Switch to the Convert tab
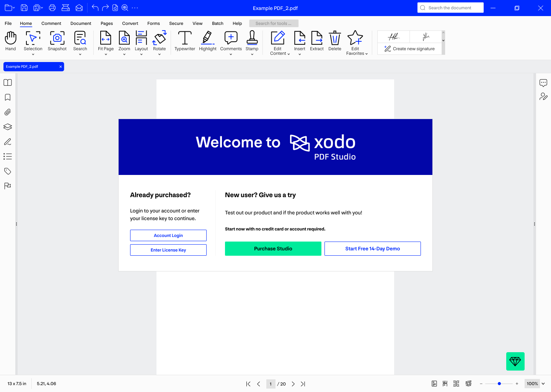551x392 pixels. click(x=130, y=23)
